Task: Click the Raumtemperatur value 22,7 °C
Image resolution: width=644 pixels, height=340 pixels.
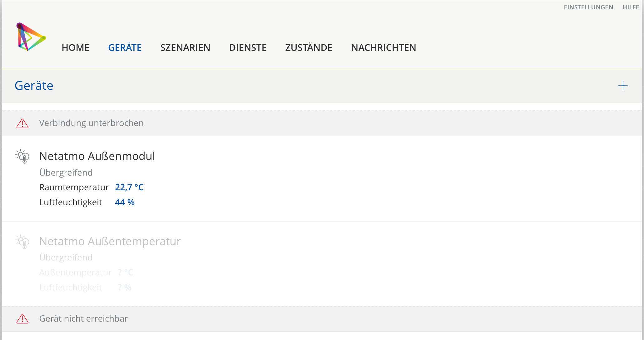Action: point(129,187)
